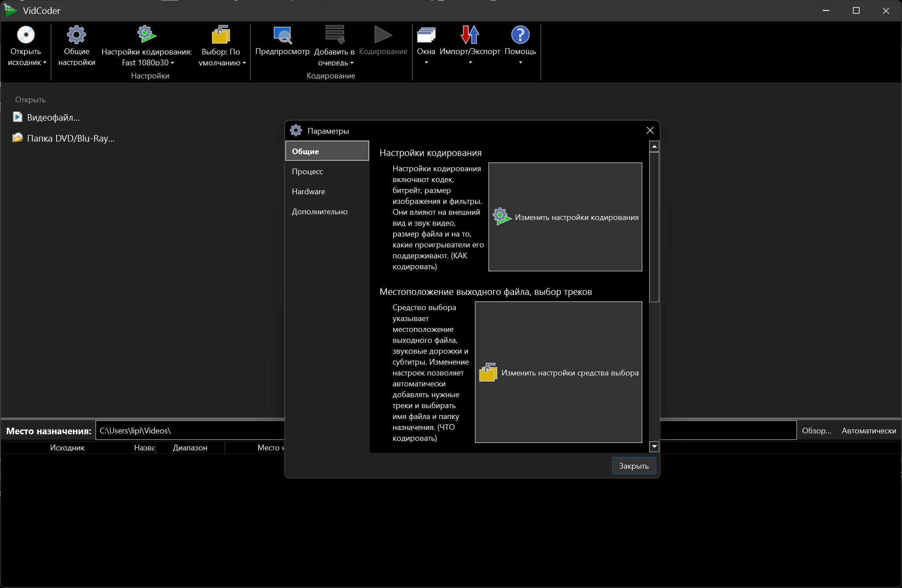This screenshot has width=902, height=588.
Task: Click the Encoding Settings Fast 1080p30 icon
Action: point(146,35)
